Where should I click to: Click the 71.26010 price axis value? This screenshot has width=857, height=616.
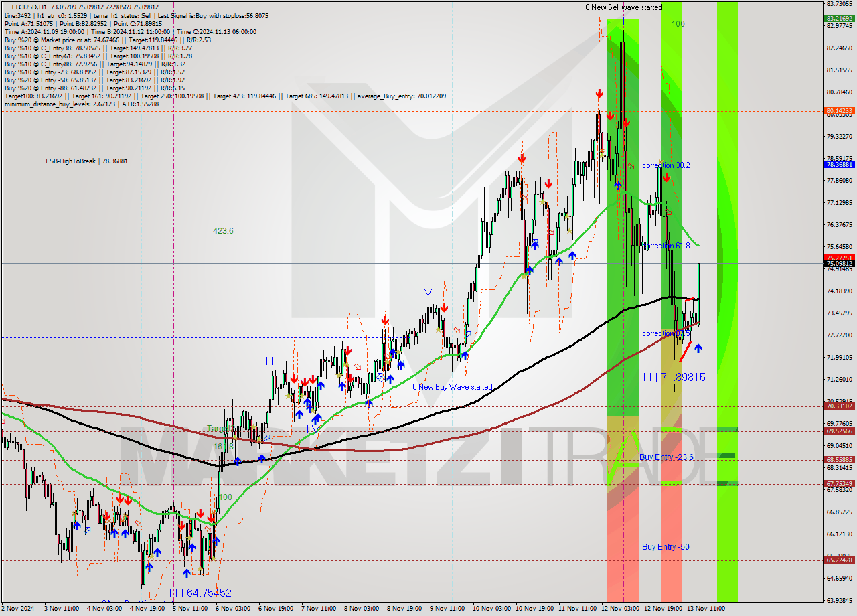840,380
